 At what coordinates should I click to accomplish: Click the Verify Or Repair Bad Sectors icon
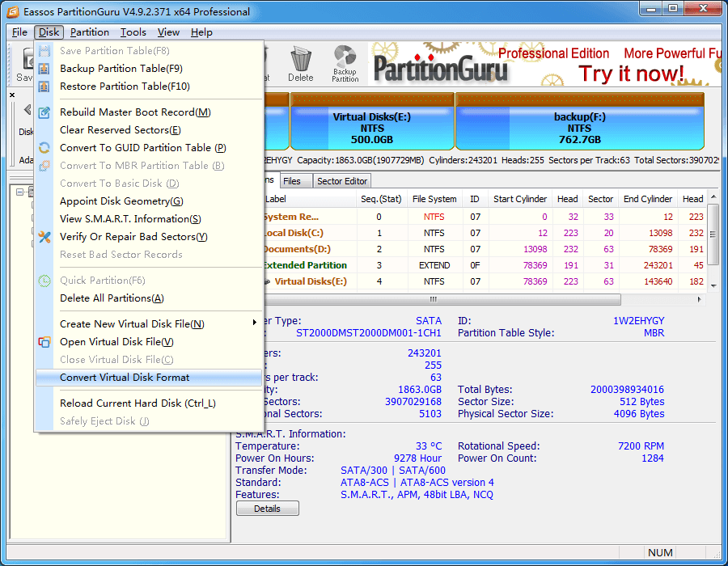(x=44, y=237)
